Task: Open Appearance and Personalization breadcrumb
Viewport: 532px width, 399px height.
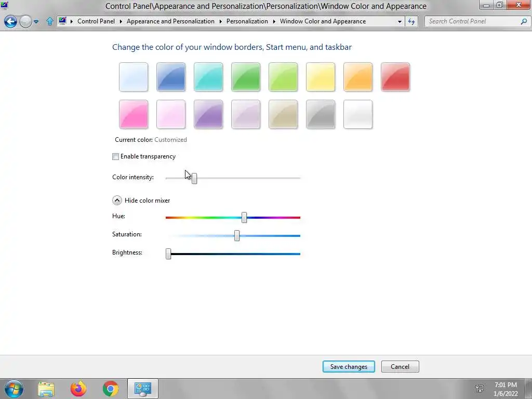Action: click(170, 21)
